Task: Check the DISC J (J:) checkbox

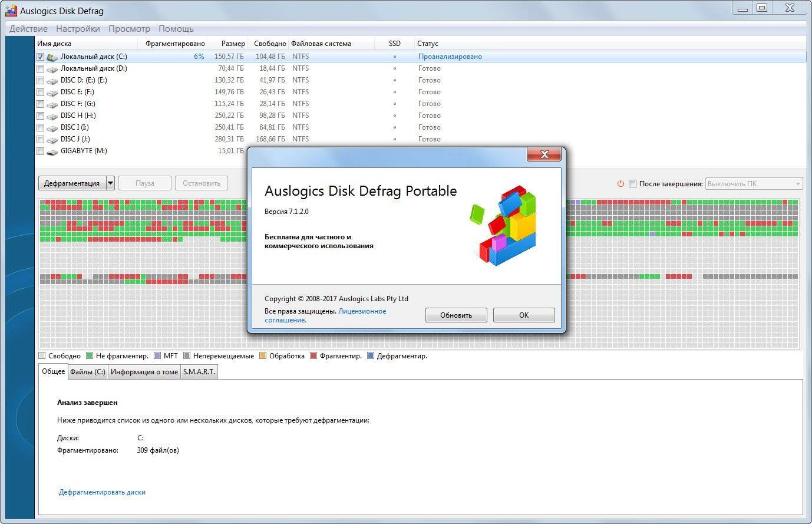Action: pos(40,140)
